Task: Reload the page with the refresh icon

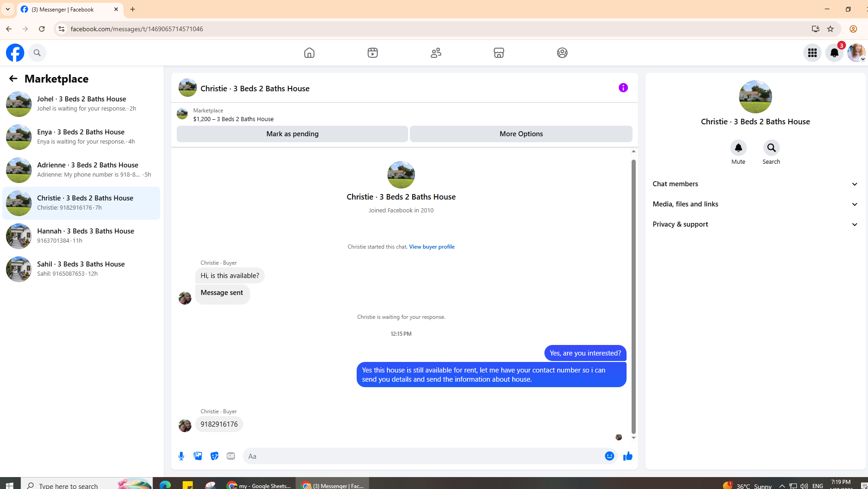Action: pos(42,29)
